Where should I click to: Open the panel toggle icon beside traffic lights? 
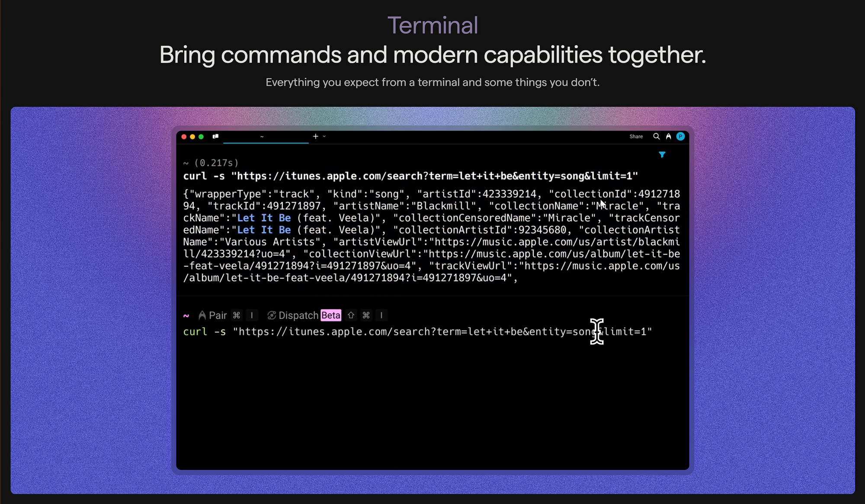pos(215,137)
